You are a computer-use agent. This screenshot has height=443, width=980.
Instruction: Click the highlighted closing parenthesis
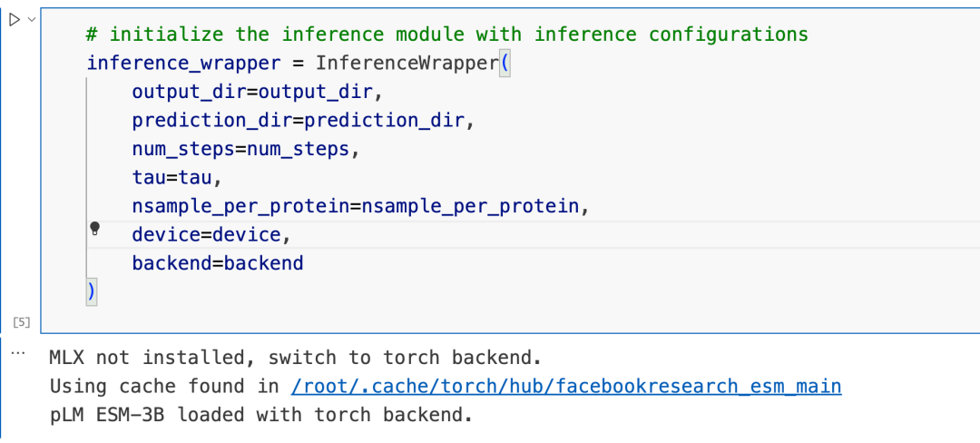[x=91, y=291]
